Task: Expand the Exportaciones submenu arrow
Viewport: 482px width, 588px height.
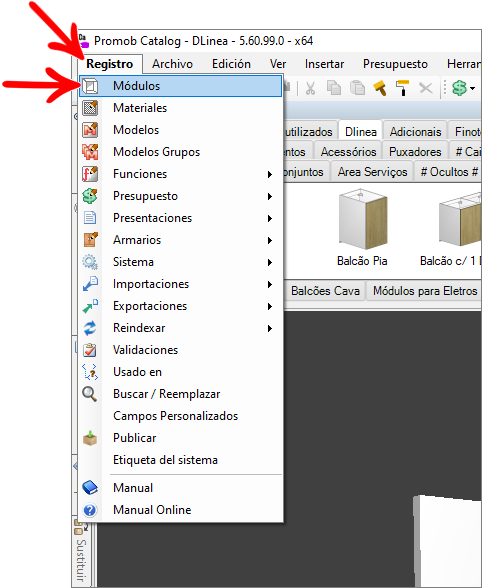Action: [x=269, y=306]
